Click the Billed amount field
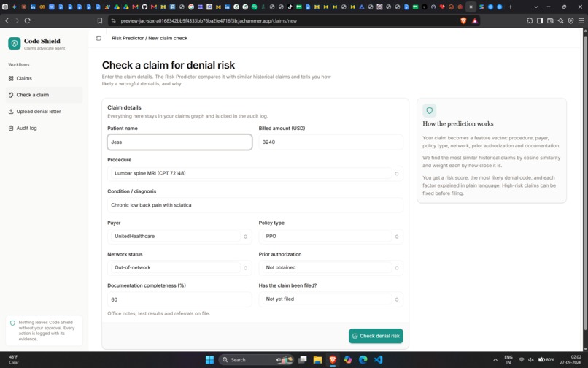588x368 pixels. (330, 142)
